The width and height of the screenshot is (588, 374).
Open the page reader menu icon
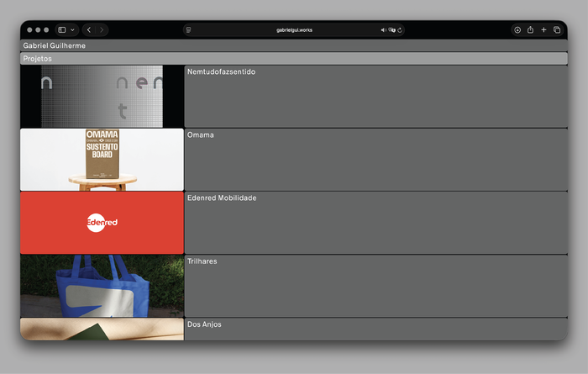point(189,29)
